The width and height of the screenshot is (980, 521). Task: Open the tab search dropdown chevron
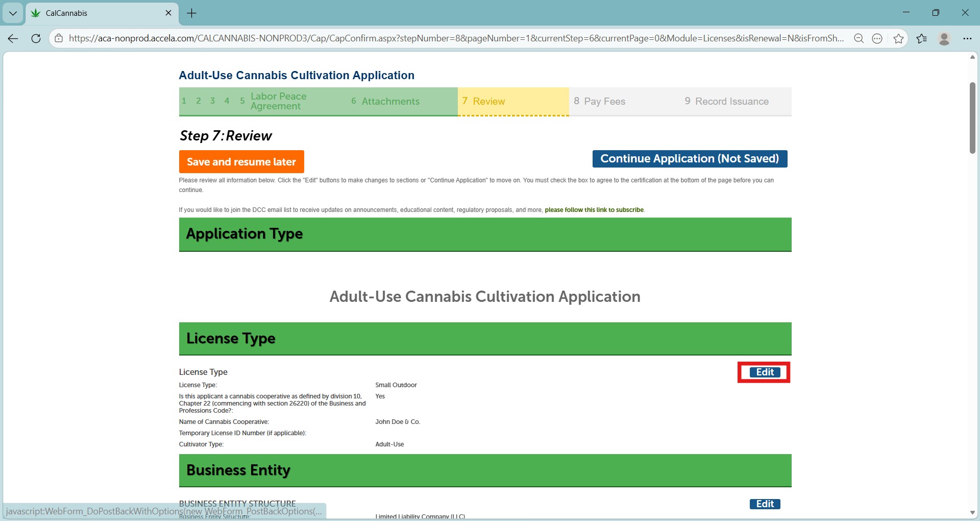pyautogui.click(x=13, y=13)
